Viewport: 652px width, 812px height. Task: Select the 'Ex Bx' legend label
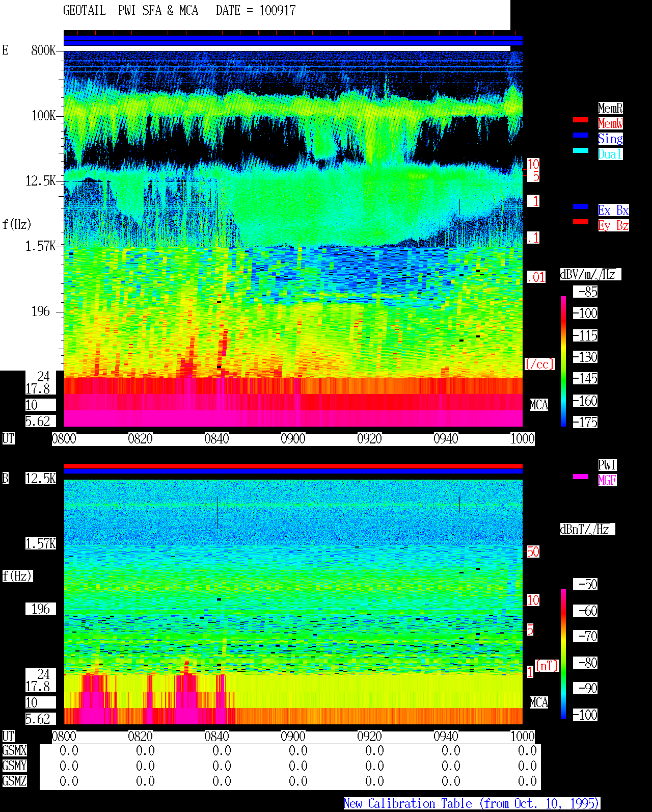pyautogui.click(x=613, y=210)
